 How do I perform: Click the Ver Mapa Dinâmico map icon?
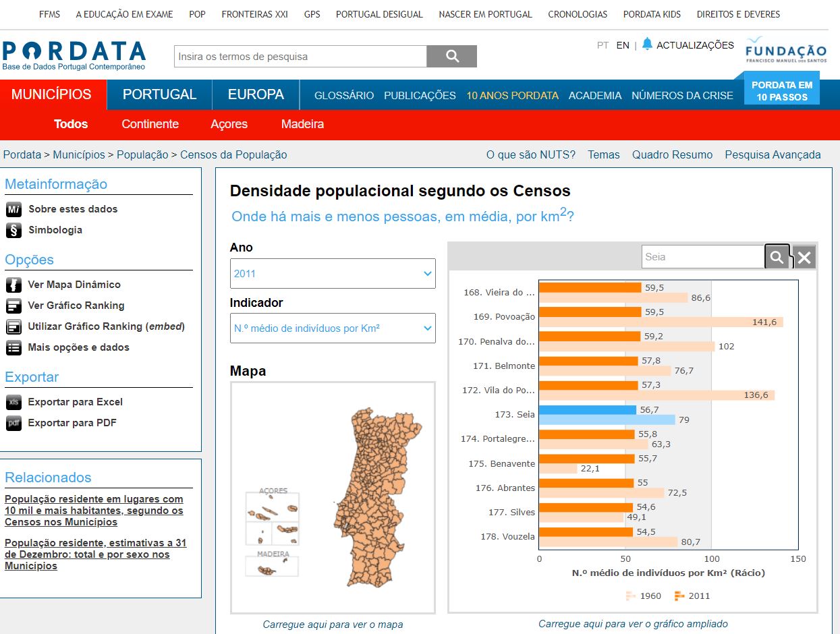pos(13,285)
